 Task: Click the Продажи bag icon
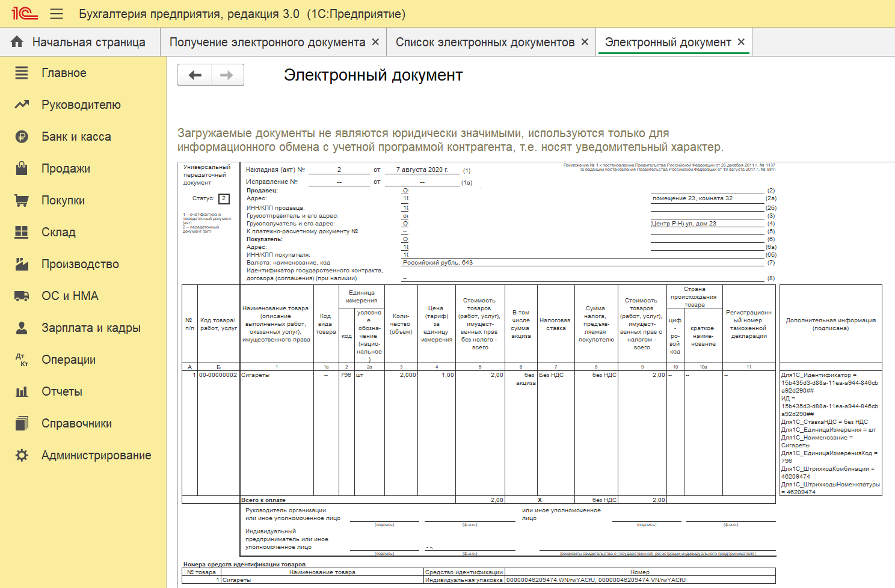click(x=22, y=168)
